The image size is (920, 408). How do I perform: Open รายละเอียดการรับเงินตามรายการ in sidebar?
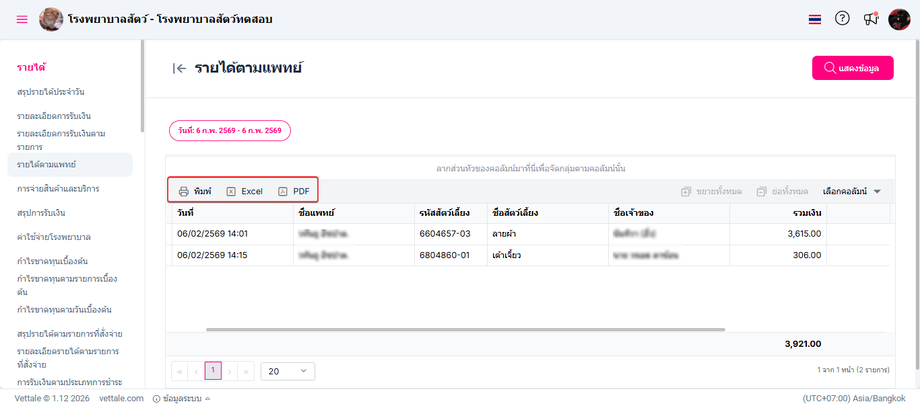[x=61, y=140]
